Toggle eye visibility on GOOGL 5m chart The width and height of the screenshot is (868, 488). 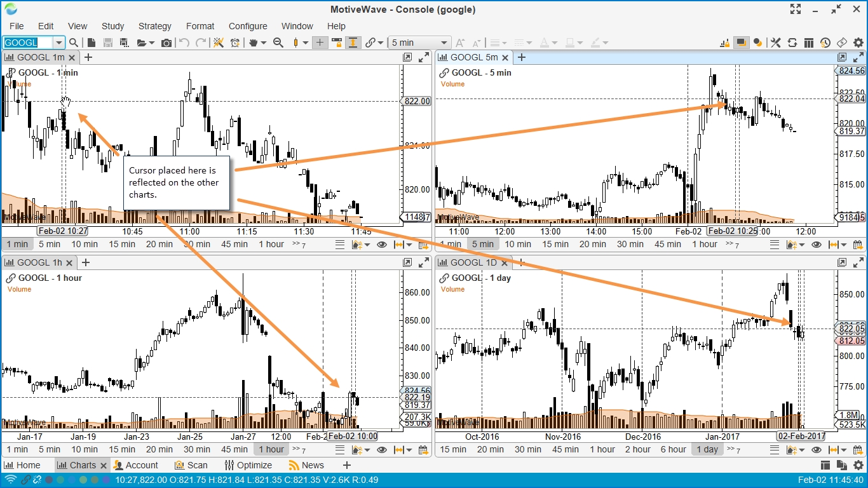(x=815, y=245)
